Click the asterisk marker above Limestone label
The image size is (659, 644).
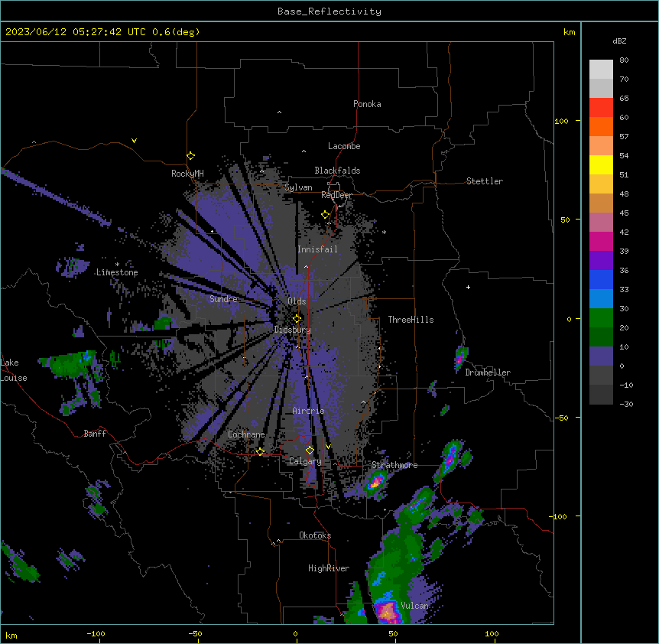(117, 265)
